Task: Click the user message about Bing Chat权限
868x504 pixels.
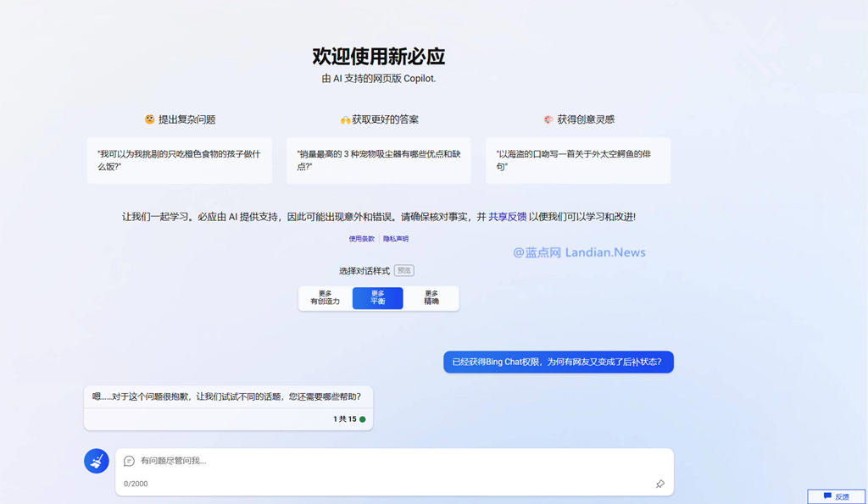Action: tap(558, 362)
